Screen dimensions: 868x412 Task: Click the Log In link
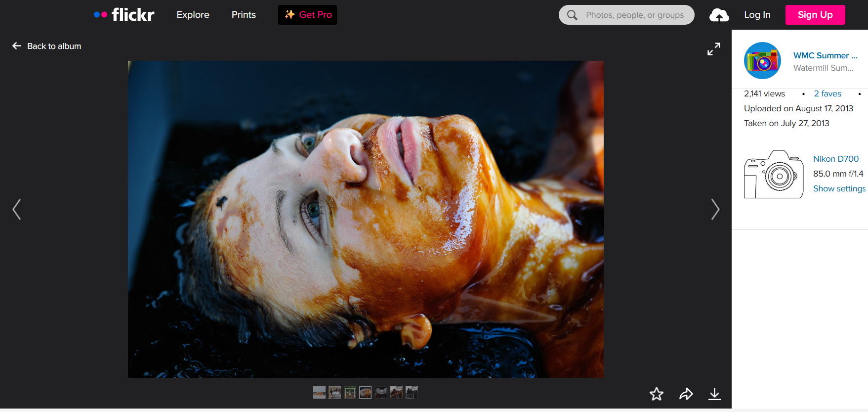pyautogui.click(x=757, y=15)
